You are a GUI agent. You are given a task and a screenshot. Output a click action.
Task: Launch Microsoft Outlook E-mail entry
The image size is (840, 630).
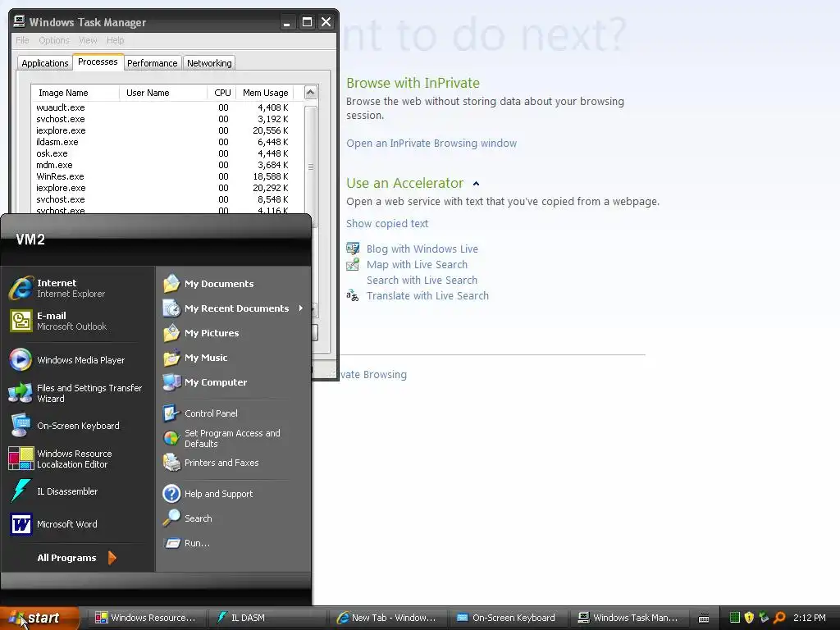[x=78, y=321]
